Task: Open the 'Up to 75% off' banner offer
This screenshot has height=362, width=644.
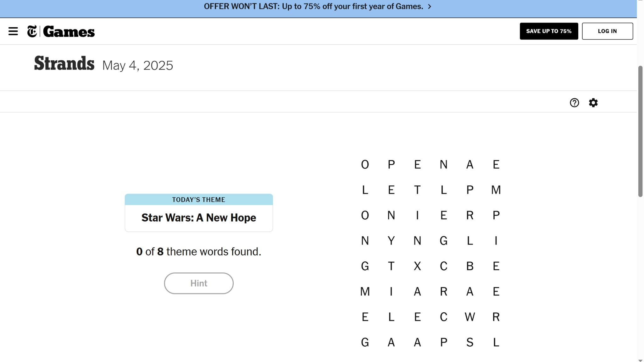Action: 314,6
